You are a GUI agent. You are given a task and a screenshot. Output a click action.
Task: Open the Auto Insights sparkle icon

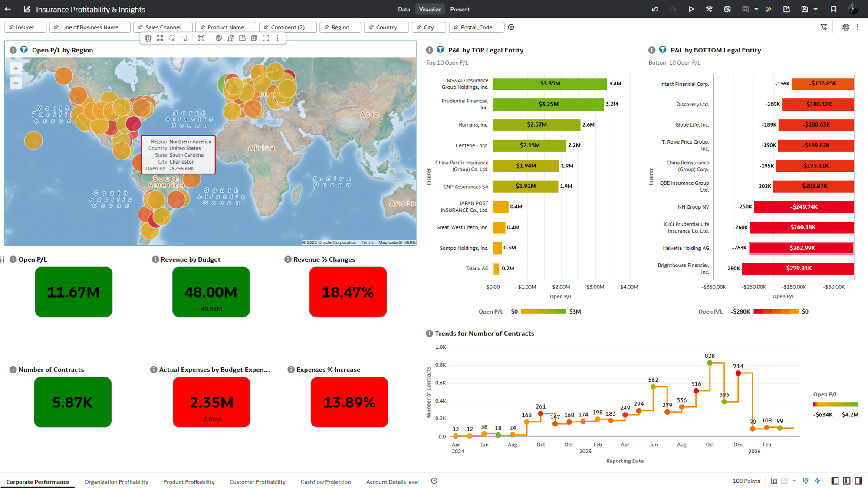click(769, 9)
